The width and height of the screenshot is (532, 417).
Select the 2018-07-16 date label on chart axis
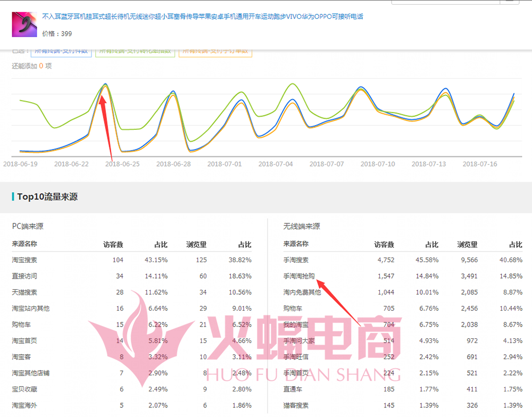480,164
